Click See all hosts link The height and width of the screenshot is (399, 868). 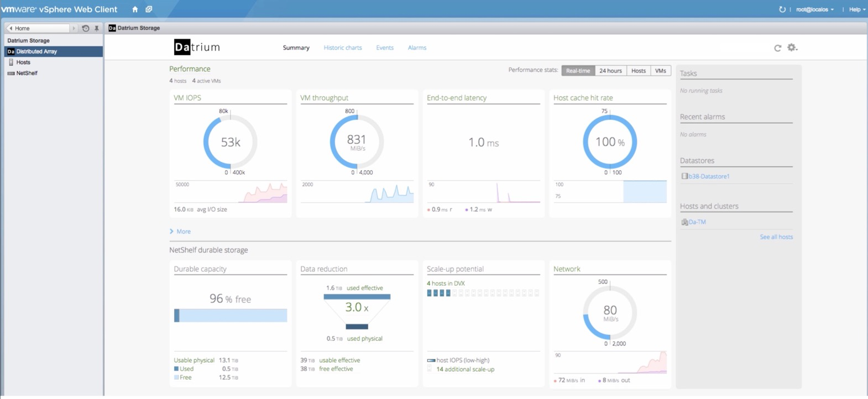tap(776, 237)
